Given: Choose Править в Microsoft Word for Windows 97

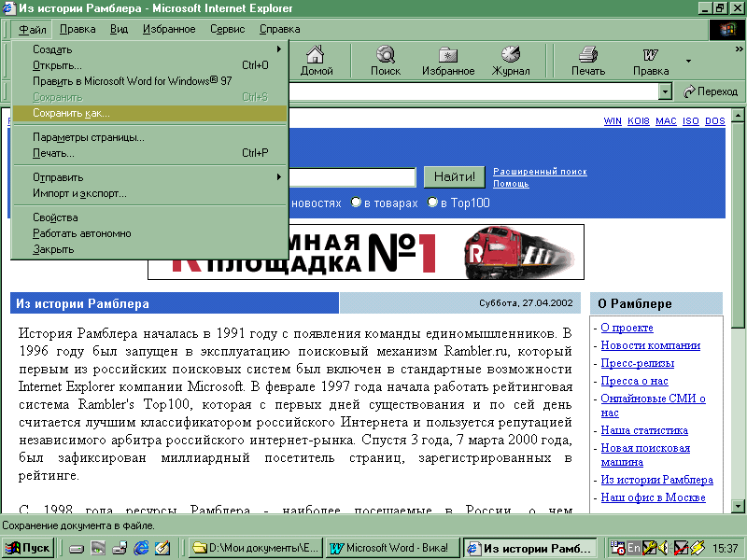Looking at the screenshot, I should point(150,81).
